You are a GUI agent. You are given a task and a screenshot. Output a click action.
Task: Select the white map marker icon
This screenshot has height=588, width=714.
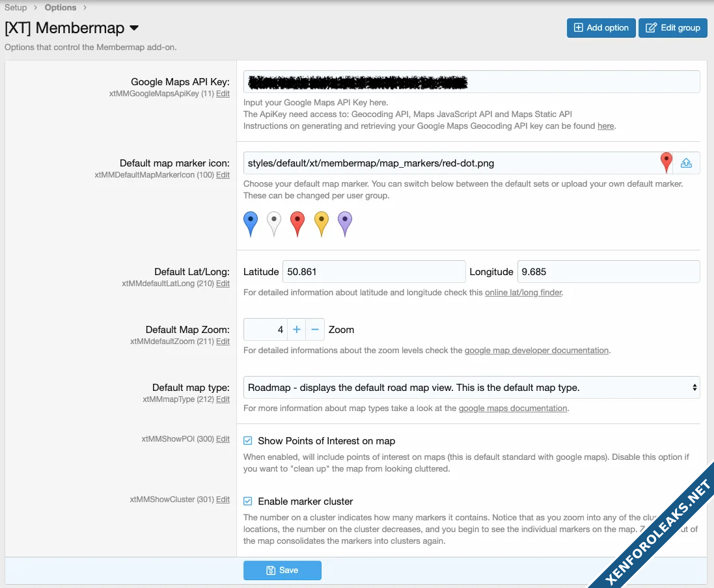pos(274,222)
